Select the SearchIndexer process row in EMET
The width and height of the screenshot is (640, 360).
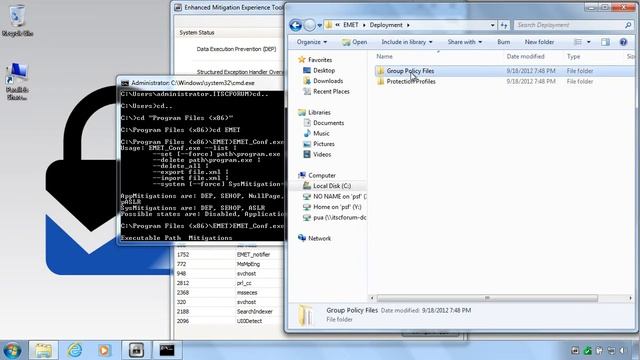tap(229, 312)
